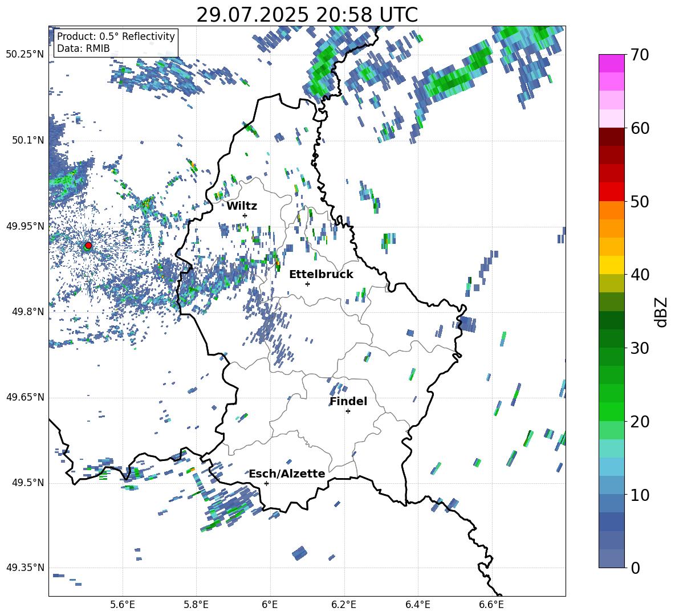Click the 6.6°E longitude label
The height and width of the screenshot is (616, 675).
pyautogui.click(x=491, y=605)
